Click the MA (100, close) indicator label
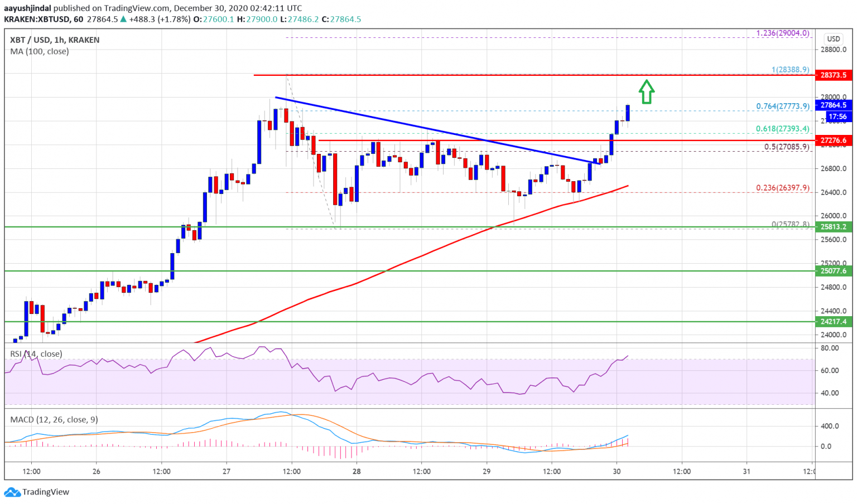Screen dimensions: 857x504 (40, 51)
